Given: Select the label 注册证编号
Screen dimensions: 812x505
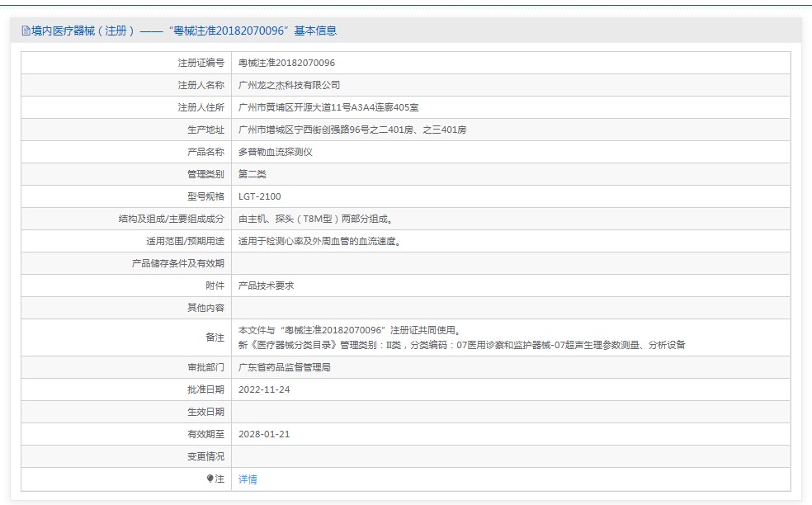Looking at the screenshot, I should [x=201, y=63].
